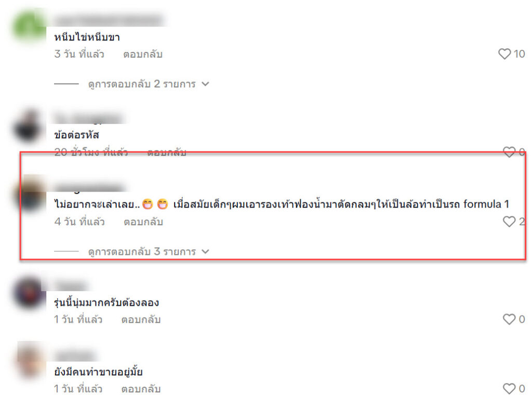Reply to the "ข้อต่อรหัส" comment
The height and width of the screenshot is (395, 532).
[x=167, y=152]
